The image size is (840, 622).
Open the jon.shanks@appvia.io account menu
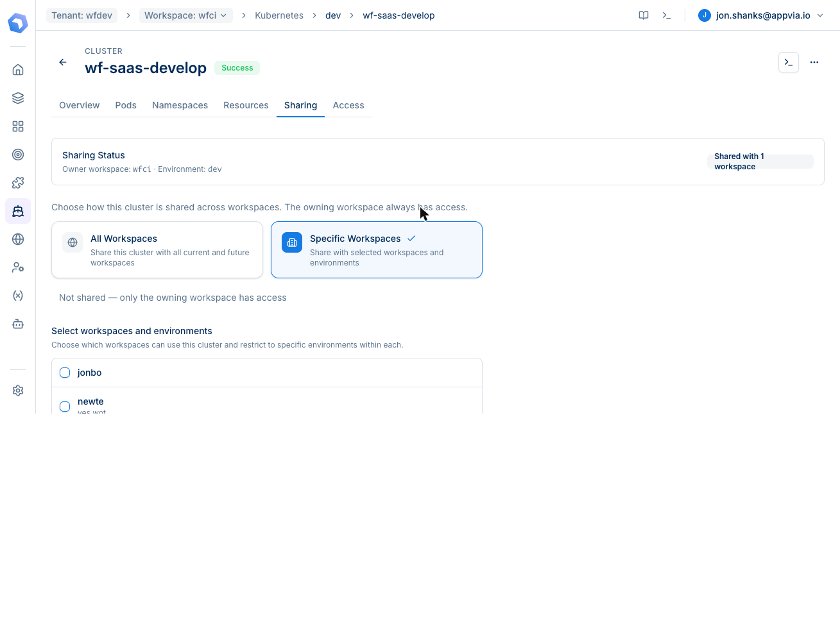(x=761, y=15)
